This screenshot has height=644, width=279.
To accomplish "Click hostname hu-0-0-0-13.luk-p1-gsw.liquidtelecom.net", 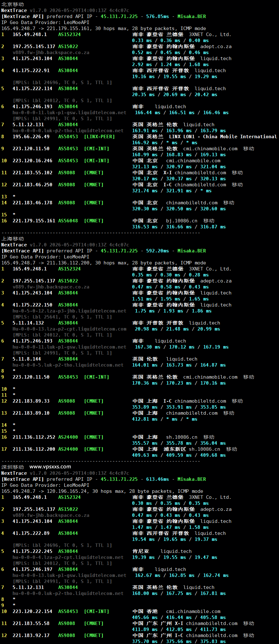I will click(70, 575).
